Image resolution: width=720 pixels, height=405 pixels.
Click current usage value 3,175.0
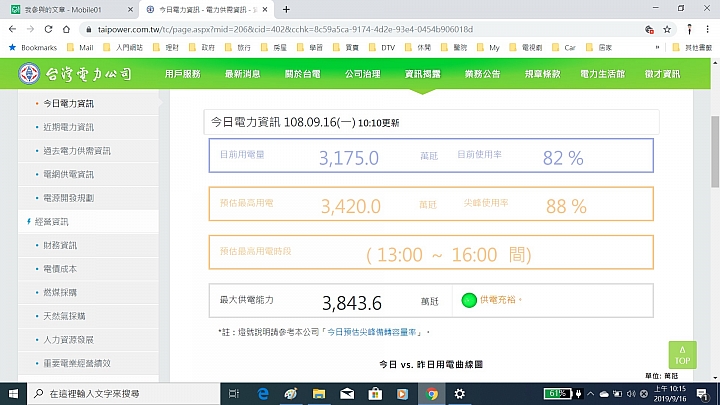349,158
